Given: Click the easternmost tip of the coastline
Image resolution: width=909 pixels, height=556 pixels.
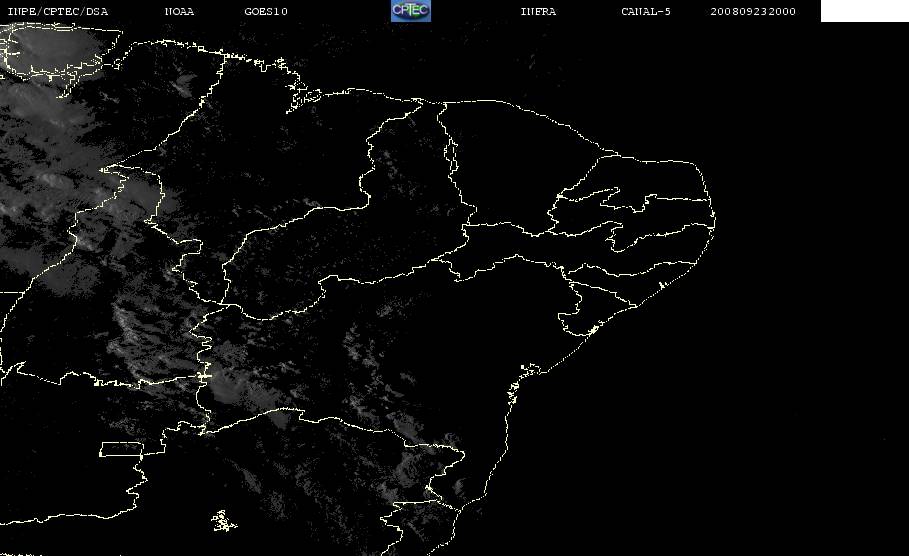Looking at the screenshot, I should 714,220.
